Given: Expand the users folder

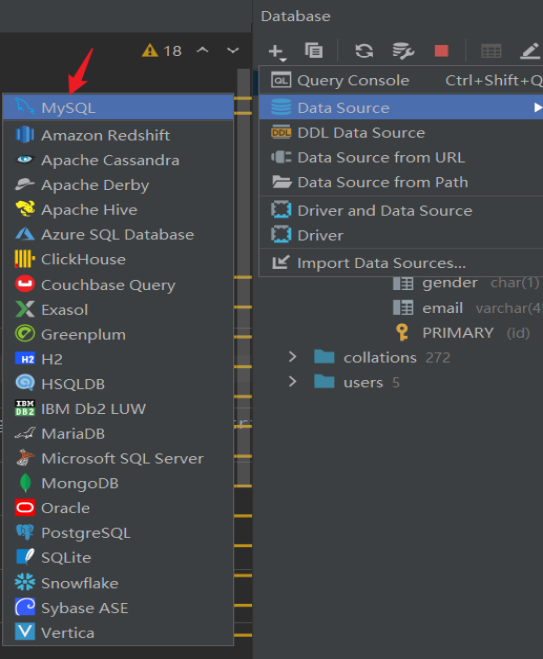Looking at the screenshot, I should point(293,382).
